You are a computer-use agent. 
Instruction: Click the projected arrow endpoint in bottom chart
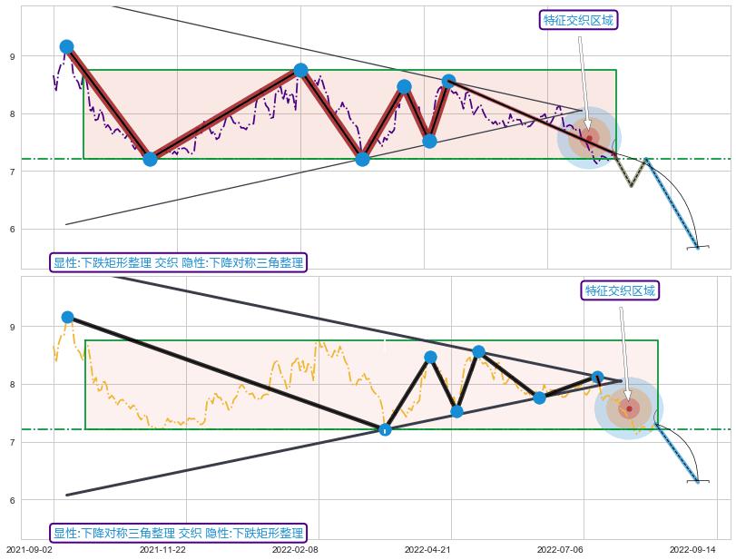697,481
